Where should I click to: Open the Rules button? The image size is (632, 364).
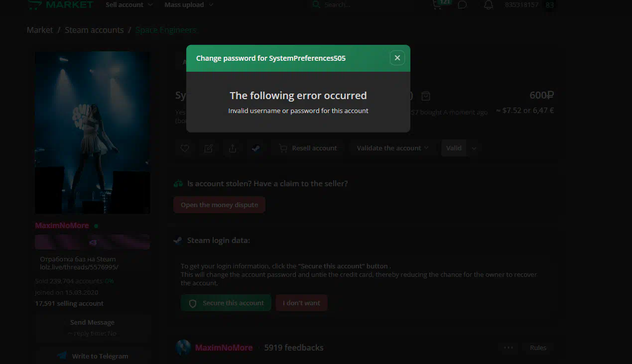[538, 348]
